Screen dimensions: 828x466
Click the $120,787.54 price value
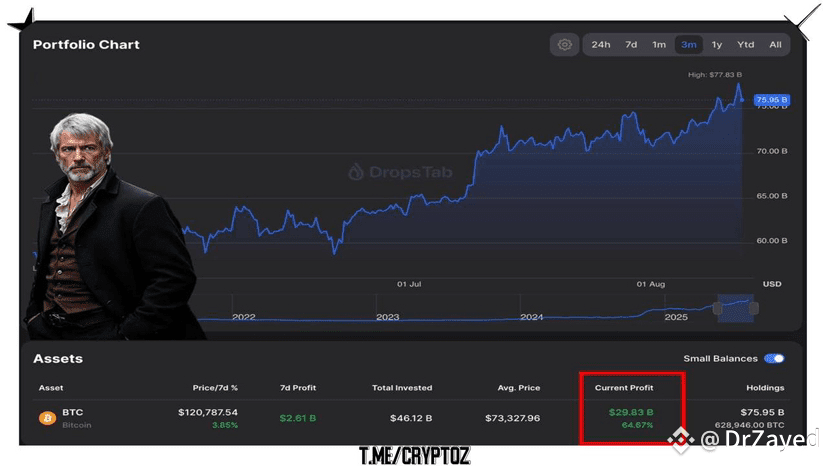tap(208, 412)
